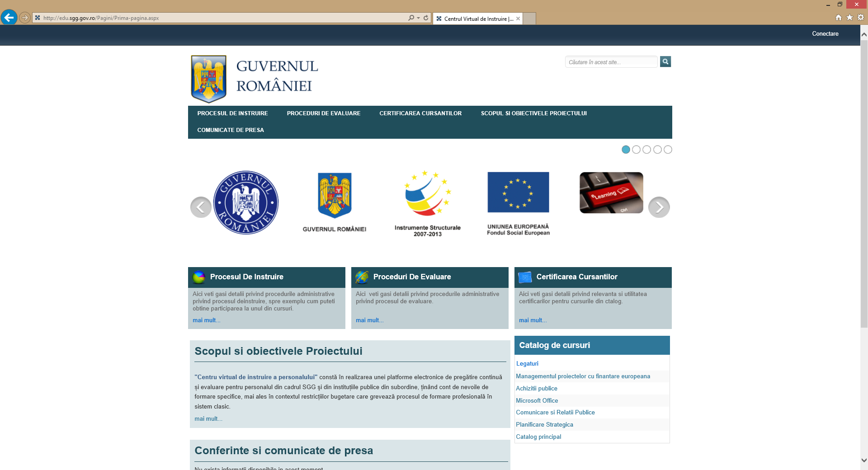868x470 pixels.
Task: Expand the address bar search dropdown arrow
Action: (419, 18)
